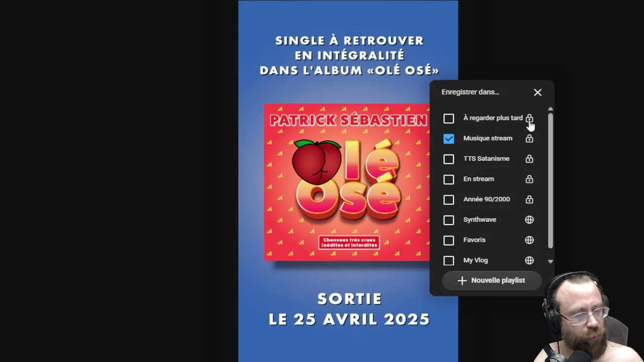The height and width of the screenshot is (362, 644).
Task: Check the 'À regarder plus tard' checkbox
Action: click(x=449, y=119)
